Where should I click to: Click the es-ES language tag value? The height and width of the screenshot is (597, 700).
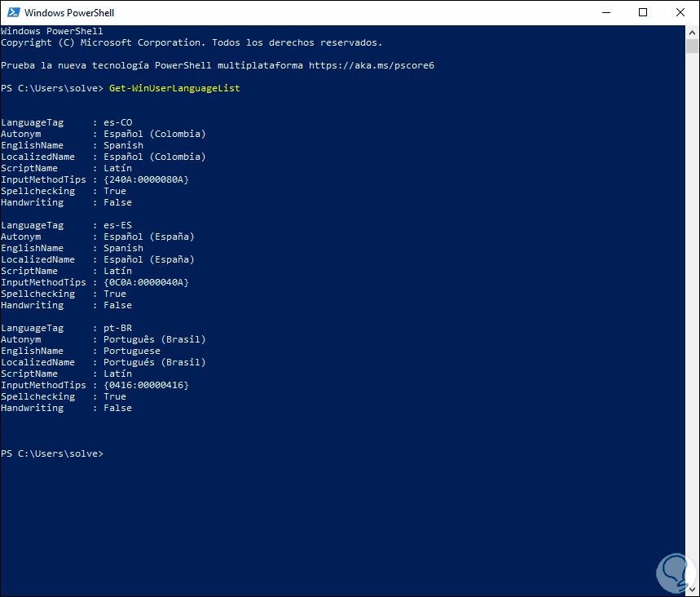pyautogui.click(x=117, y=225)
